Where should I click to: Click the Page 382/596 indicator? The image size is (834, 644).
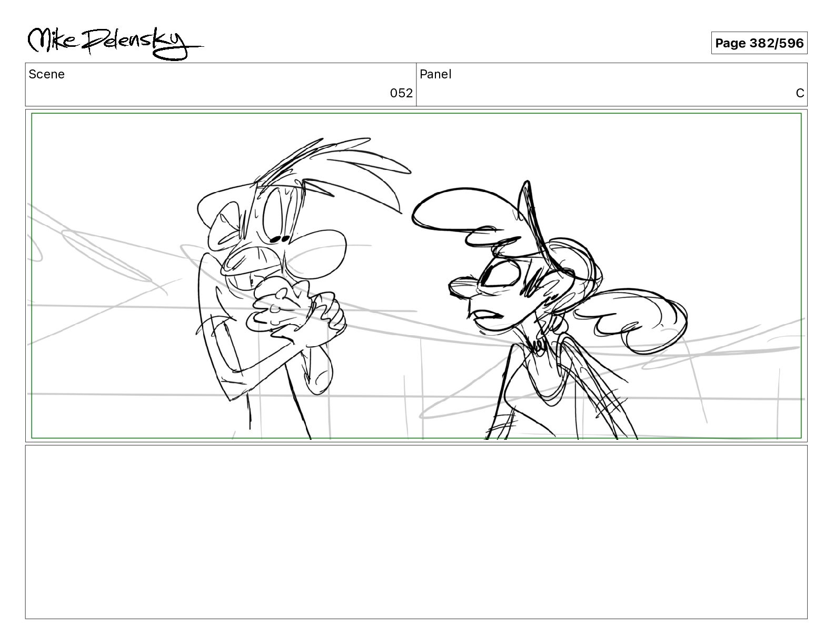click(759, 43)
